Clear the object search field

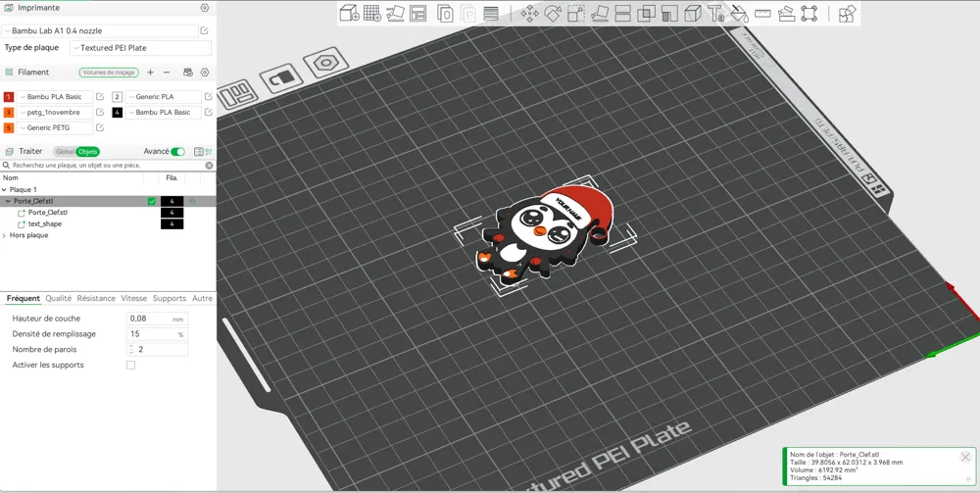[210, 166]
